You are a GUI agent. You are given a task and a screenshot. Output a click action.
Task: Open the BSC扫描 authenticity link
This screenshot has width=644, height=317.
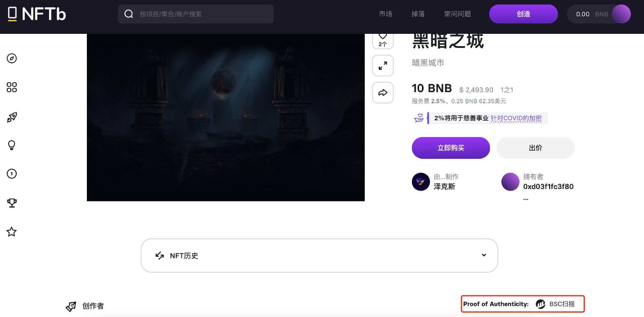(562, 304)
